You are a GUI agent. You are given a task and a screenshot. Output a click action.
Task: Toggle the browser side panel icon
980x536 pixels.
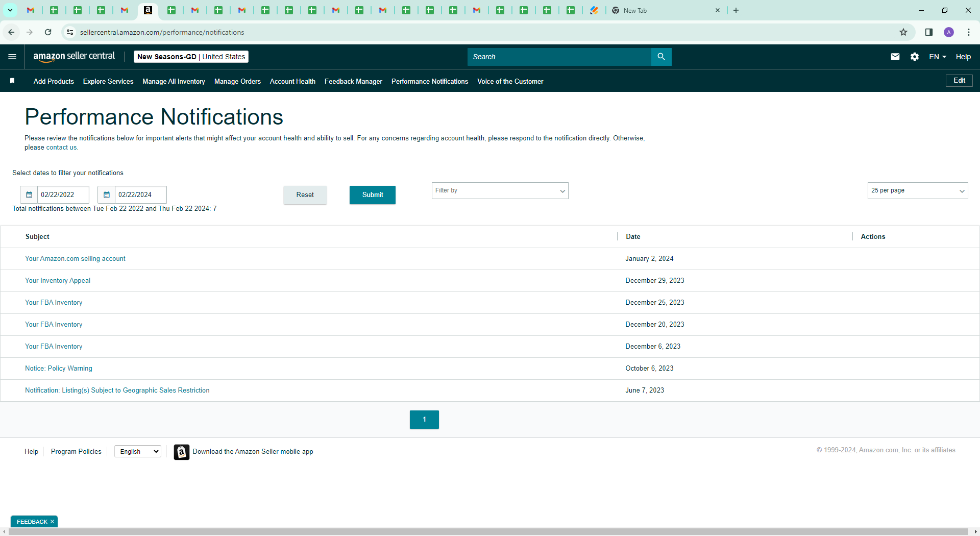(x=929, y=32)
